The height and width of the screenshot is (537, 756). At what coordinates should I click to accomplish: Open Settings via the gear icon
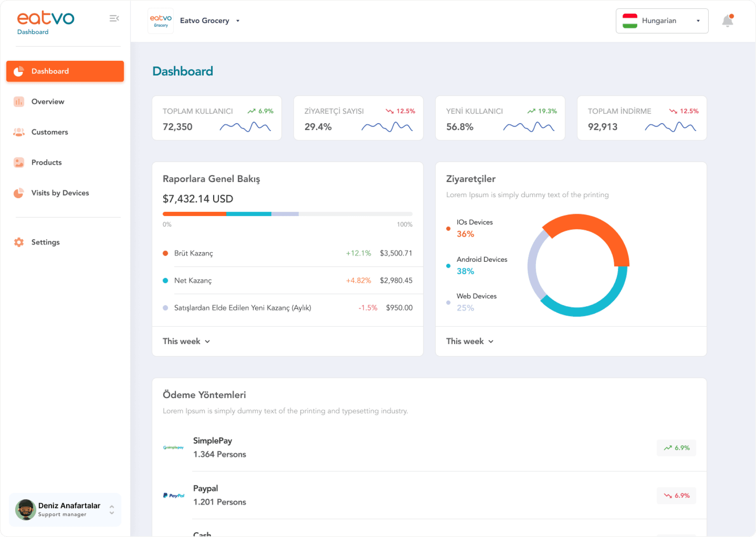click(x=19, y=242)
